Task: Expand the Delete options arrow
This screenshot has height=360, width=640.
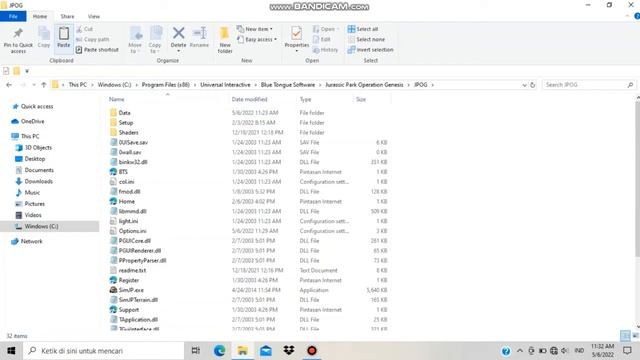Action: click(178, 51)
